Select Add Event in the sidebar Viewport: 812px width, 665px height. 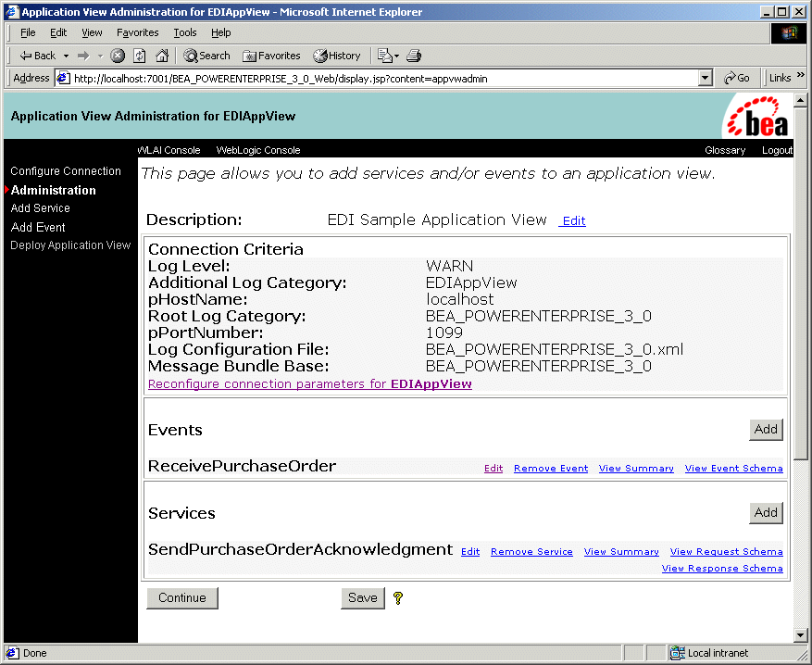[38, 227]
